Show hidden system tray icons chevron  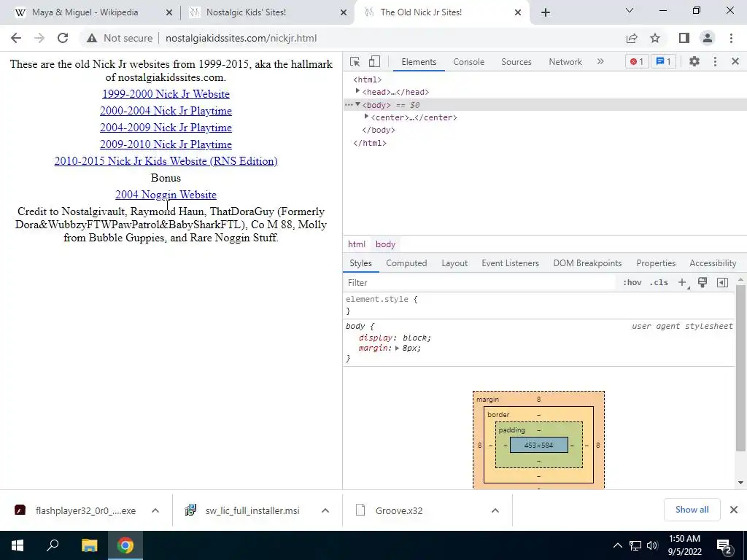pos(617,545)
